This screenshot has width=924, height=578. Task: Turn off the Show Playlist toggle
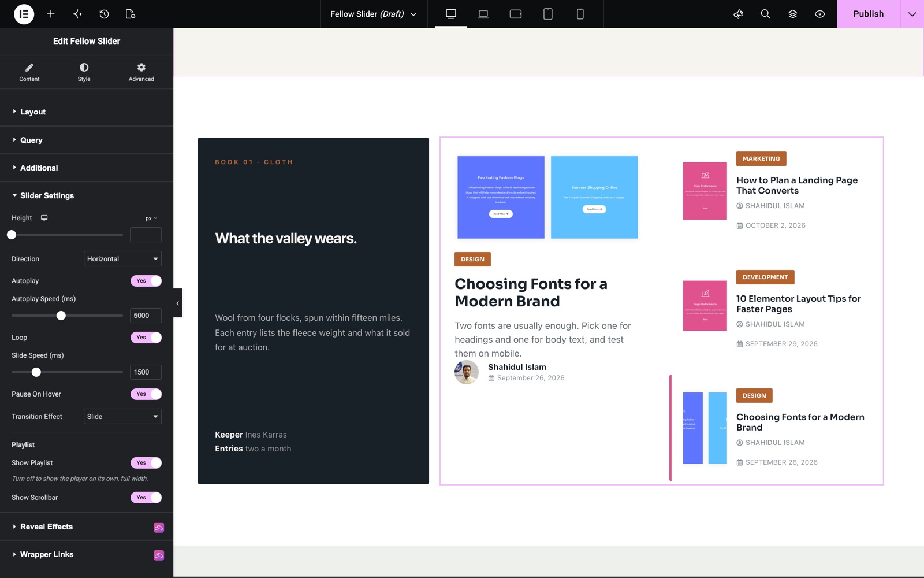tap(146, 463)
